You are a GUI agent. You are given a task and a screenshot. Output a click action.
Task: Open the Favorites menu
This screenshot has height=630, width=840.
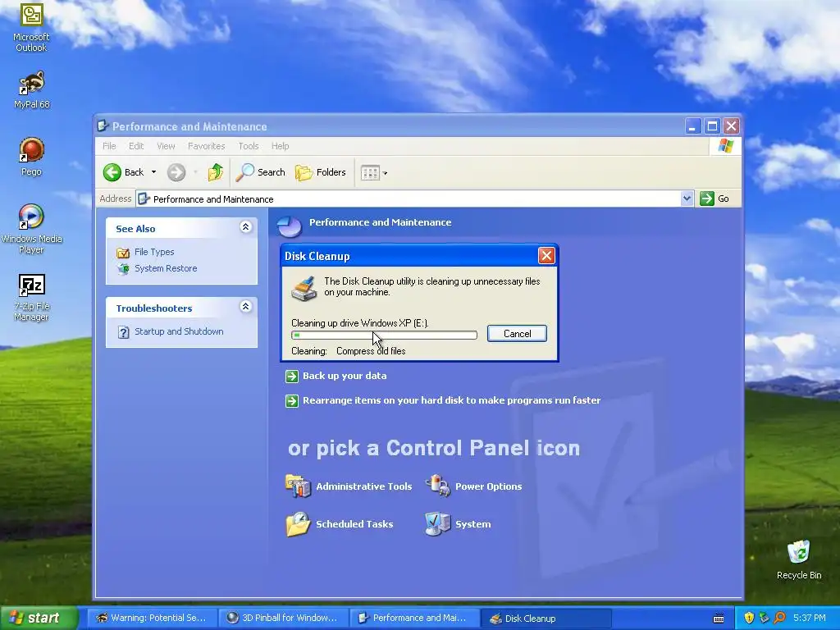tap(206, 146)
